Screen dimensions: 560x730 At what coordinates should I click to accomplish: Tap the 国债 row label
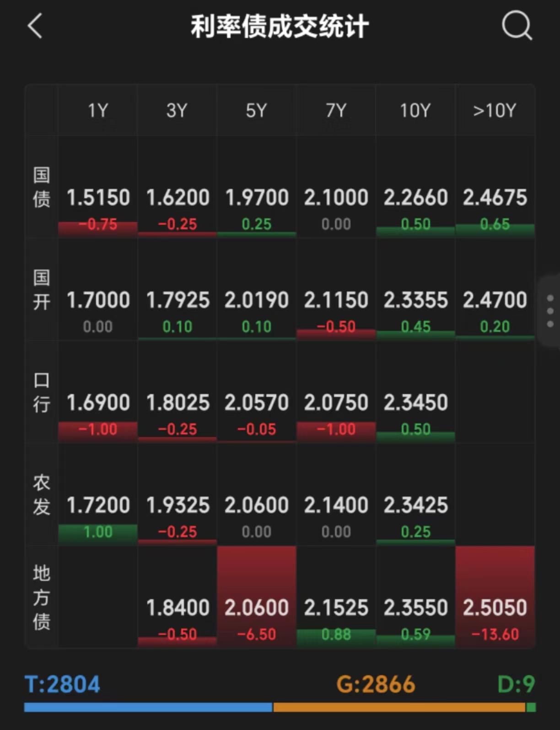click(x=41, y=187)
